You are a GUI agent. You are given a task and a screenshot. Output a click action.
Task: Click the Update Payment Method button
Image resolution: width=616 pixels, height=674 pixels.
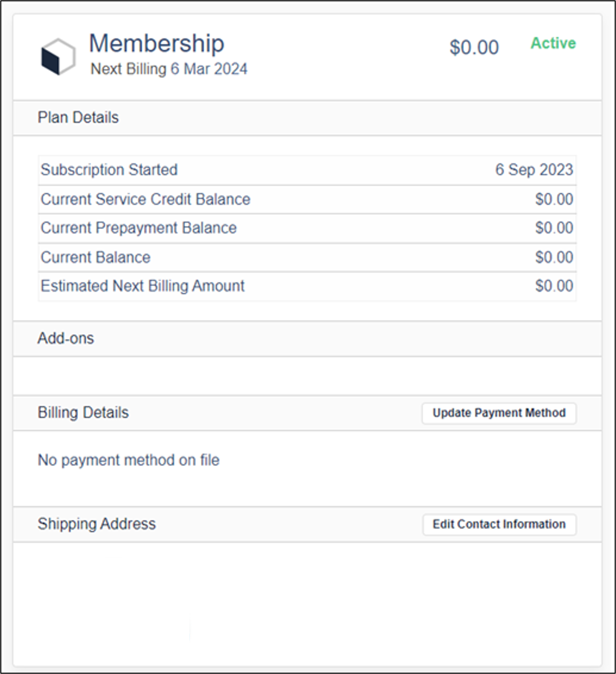[x=499, y=413]
